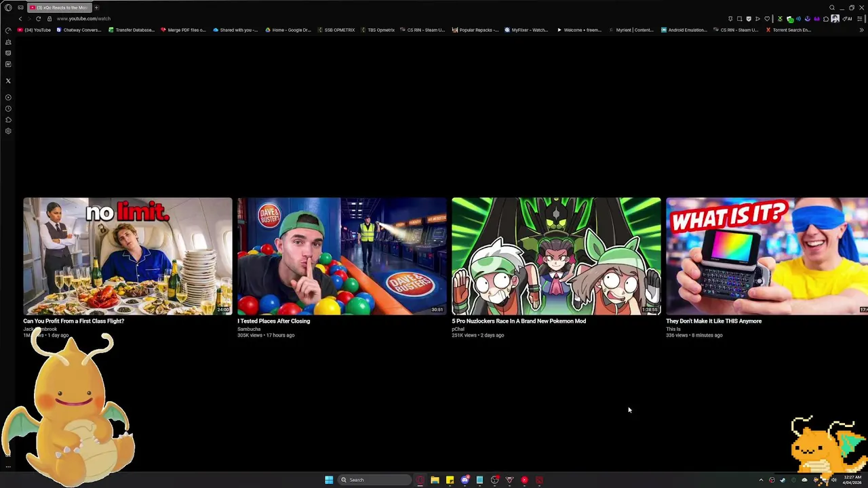This screenshot has width=868, height=488.
Task: Open the Pokemon Nuzlockers race thumbnail
Action: click(556, 256)
